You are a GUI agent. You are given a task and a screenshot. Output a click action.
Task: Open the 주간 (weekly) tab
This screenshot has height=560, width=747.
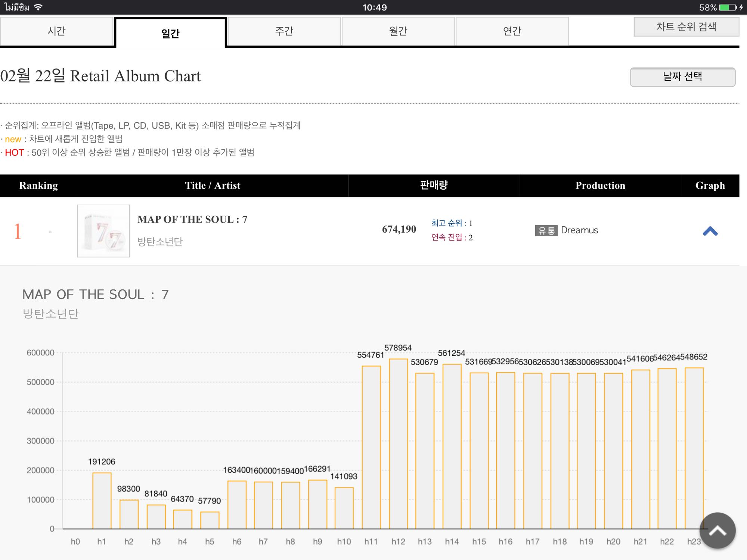pos(284,31)
